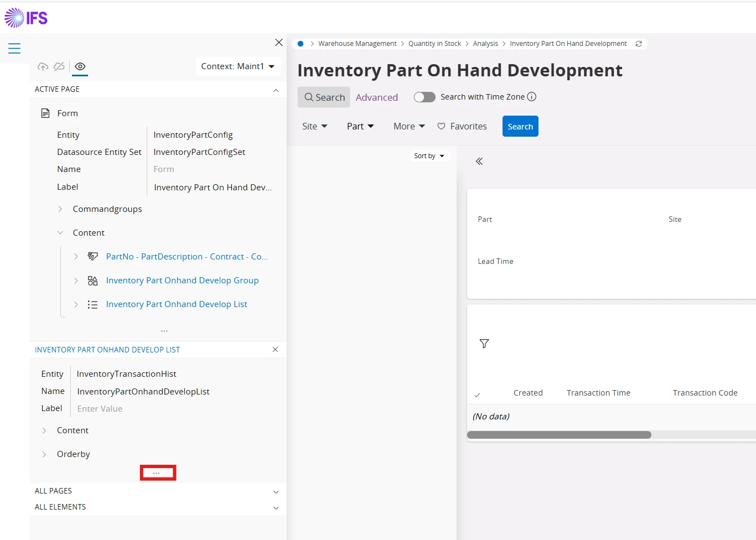Image resolution: width=756 pixels, height=540 pixels.
Task: Open the Context: Maint1 dropdown
Action: click(238, 66)
